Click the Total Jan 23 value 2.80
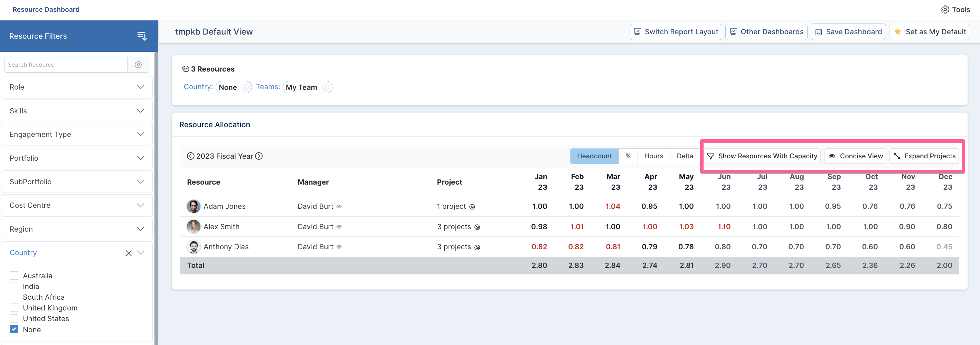Viewport: 980px width, 345px height. pos(539,265)
